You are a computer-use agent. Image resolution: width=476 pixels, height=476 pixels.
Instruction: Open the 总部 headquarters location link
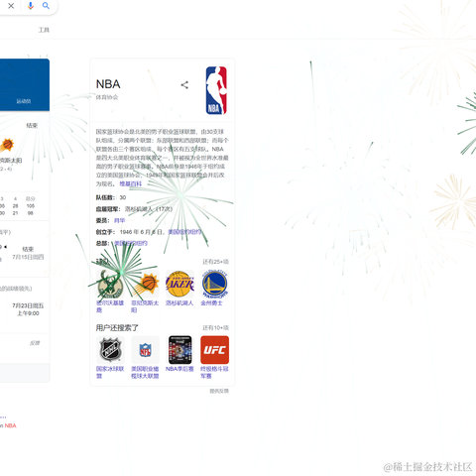point(131,243)
